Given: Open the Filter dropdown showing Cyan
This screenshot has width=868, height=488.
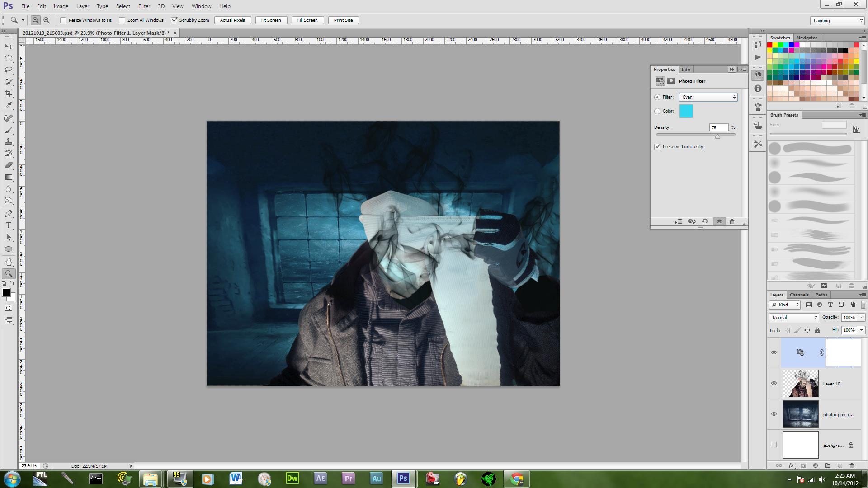Looking at the screenshot, I should [x=708, y=97].
